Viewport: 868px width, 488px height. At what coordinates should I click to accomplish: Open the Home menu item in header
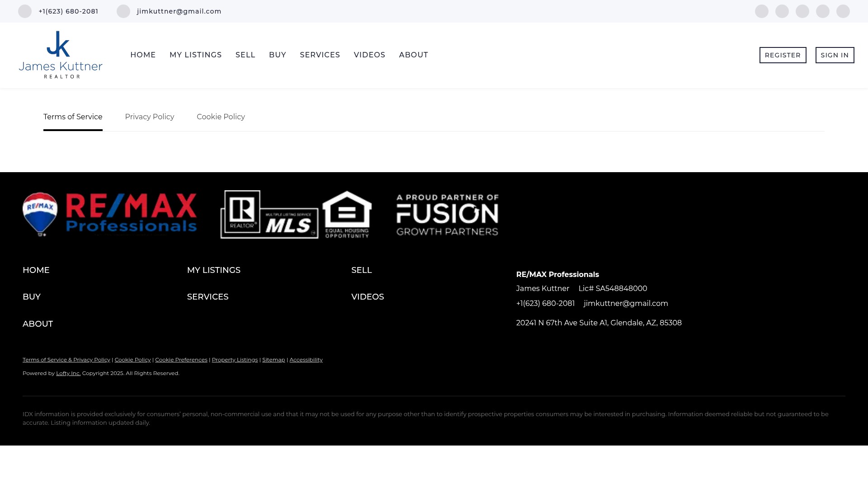[x=143, y=55]
